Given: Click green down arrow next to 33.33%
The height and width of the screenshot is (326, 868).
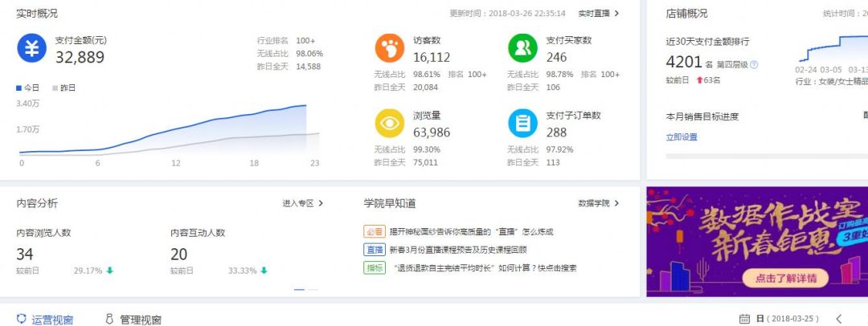Looking at the screenshot, I should (x=264, y=271).
